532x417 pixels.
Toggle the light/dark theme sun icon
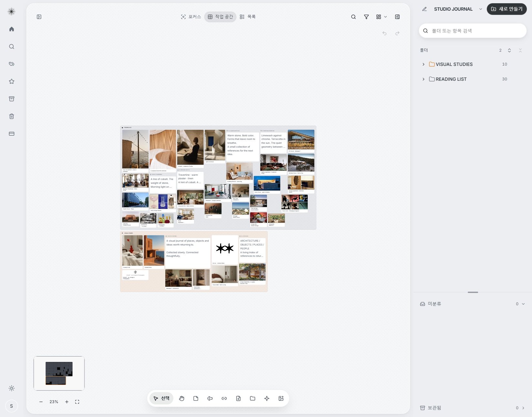[12, 388]
